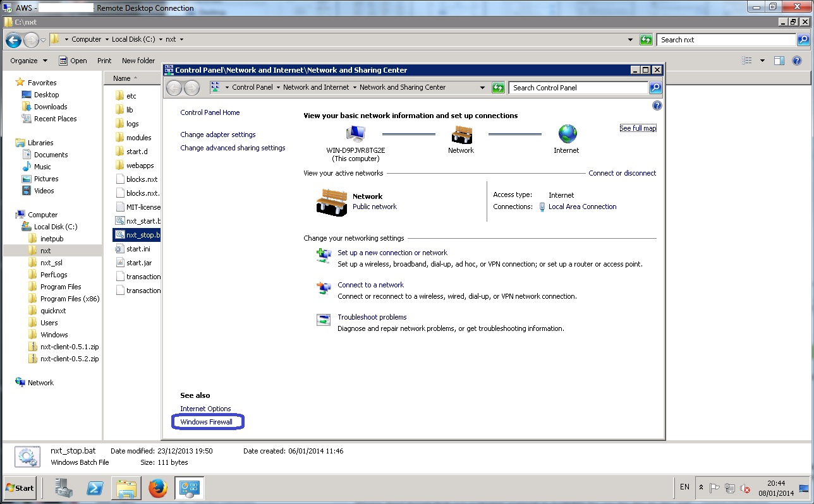Image resolution: width=814 pixels, height=504 pixels.
Task: Click This computer icon in network map
Action: (x=356, y=134)
